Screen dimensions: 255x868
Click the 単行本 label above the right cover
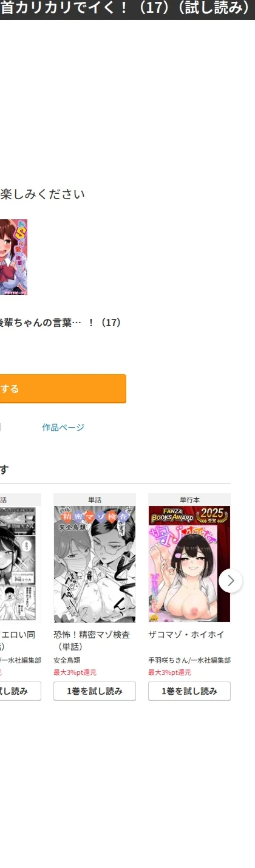(x=189, y=500)
